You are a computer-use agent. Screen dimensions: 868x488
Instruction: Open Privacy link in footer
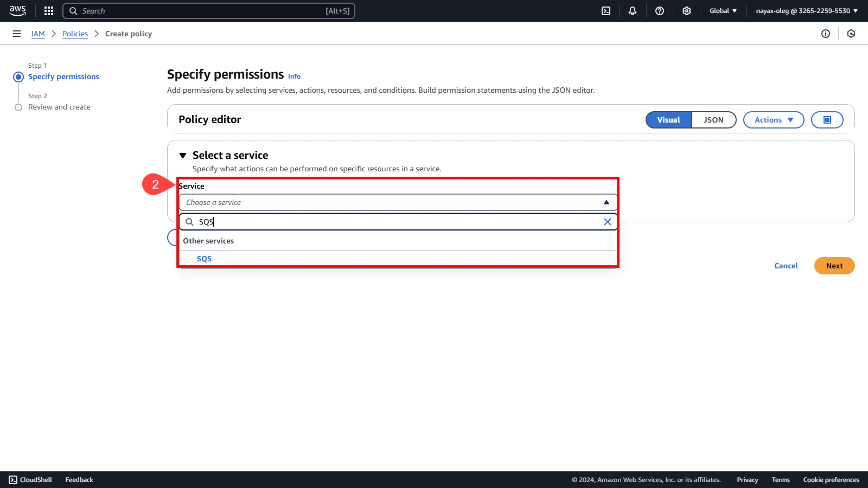pyautogui.click(x=747, y=480)
